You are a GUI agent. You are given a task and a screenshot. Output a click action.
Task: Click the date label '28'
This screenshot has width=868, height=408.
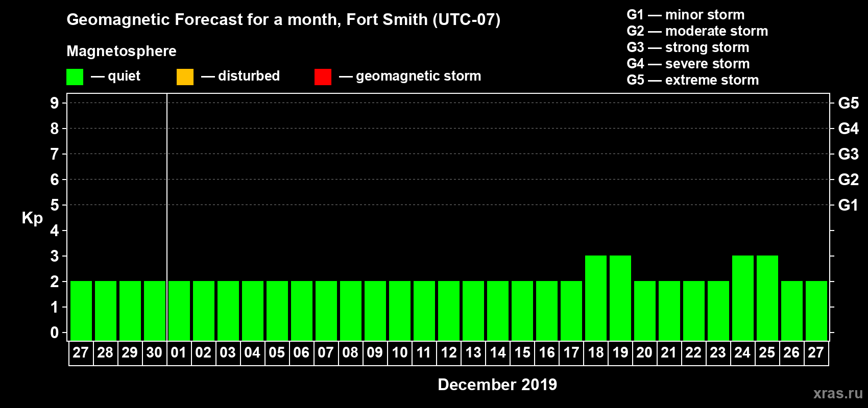pyautogui.click(x=105, y=353)
